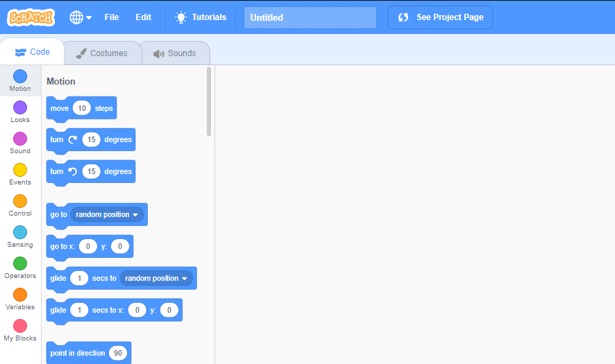The image size is (615, 364).
Task: Click the block palette scrollbar
Action: click(209, 101)
